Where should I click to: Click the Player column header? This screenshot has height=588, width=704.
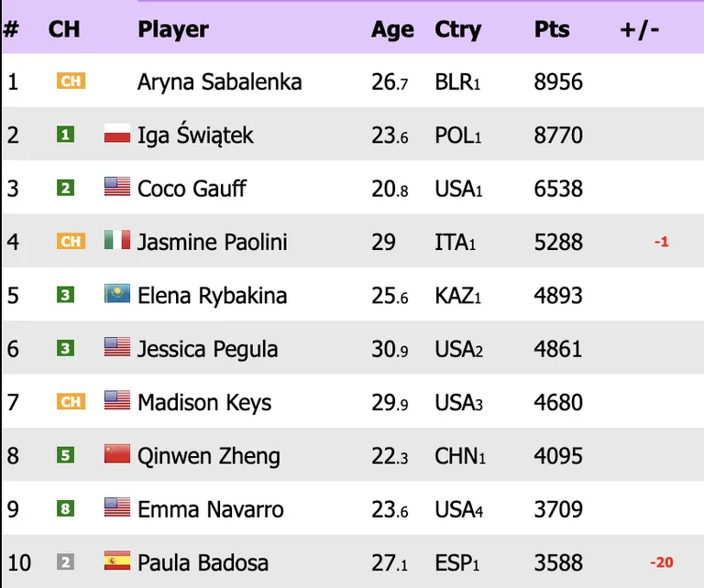[173, 30]
